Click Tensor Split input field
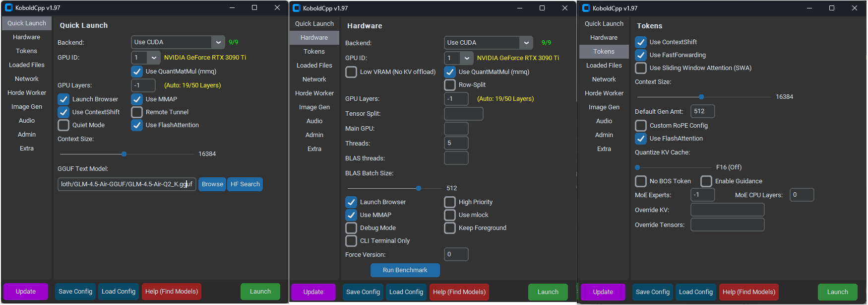The width and height of the screenshot is (868, 305). point(464,113)
